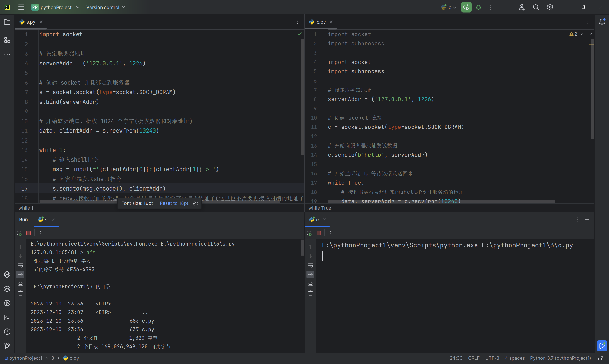Open the Terminal tool window
Screen dimensions: 609x364
point(7,317)
